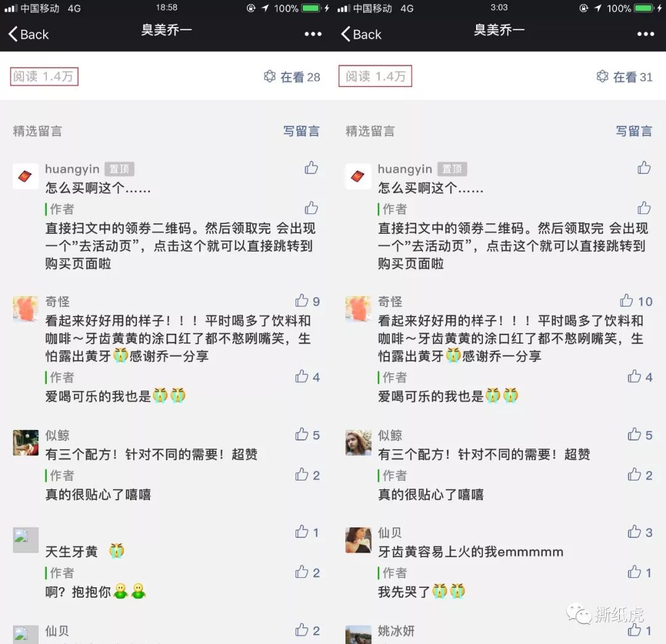Screen dimensions: 666x644
Task: Tap the 在看 31 flower icon
Action: click(x=602, y=76)
